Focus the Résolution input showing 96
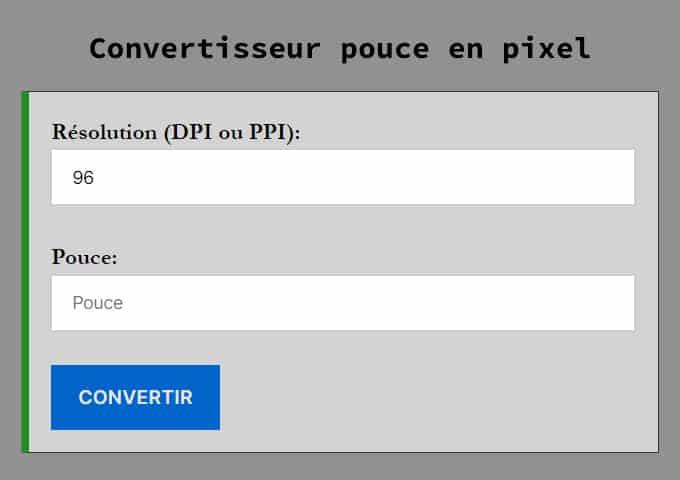Screen dimensions: 680x480 coord(342,177)
